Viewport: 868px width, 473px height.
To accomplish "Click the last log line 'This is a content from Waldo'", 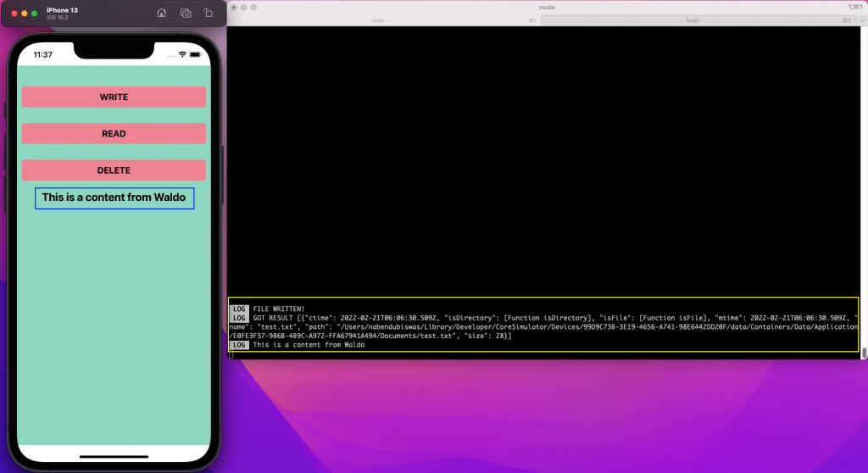I will [x=309, y=344].
